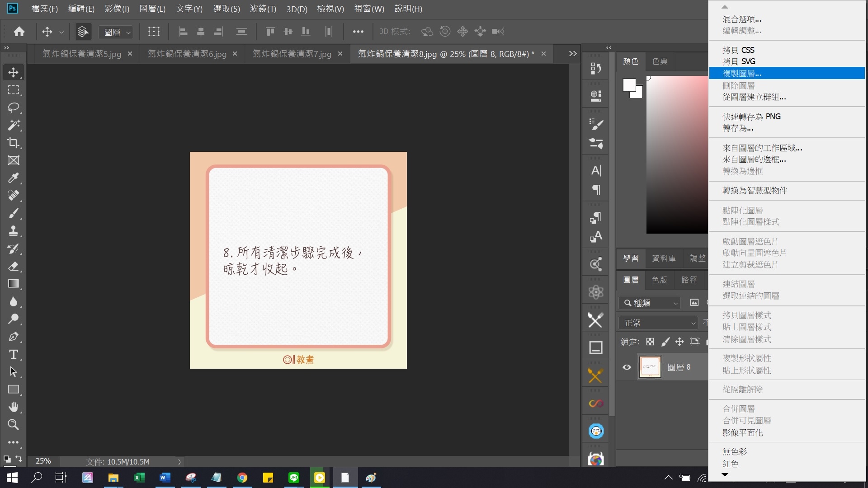Screen dimensions: 868x488
Task: Enable lock transparent pixels in Layers panel
Action: click(650, 342)
